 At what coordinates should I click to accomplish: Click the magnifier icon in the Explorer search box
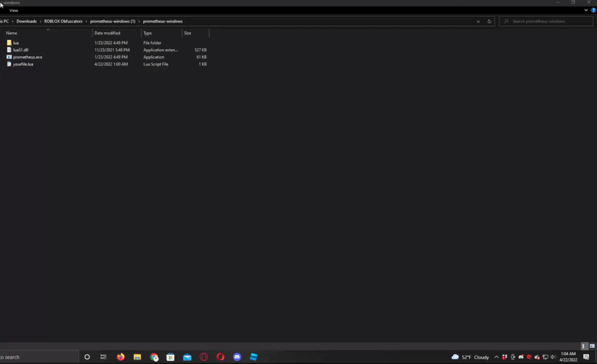[506, 21]
